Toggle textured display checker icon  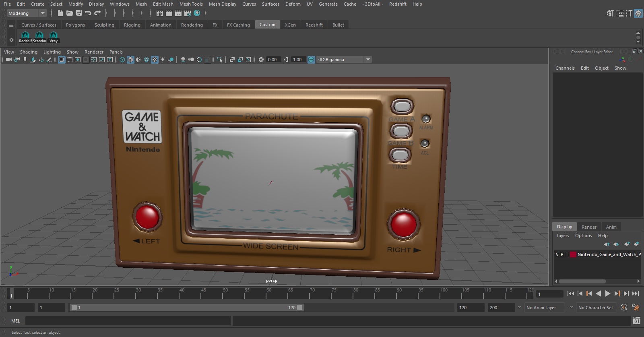coord(155,60)
